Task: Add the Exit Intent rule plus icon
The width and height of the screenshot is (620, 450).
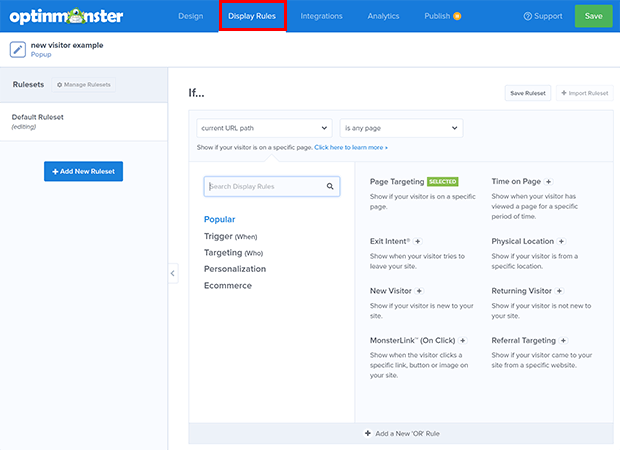Action: click(417, 241)
